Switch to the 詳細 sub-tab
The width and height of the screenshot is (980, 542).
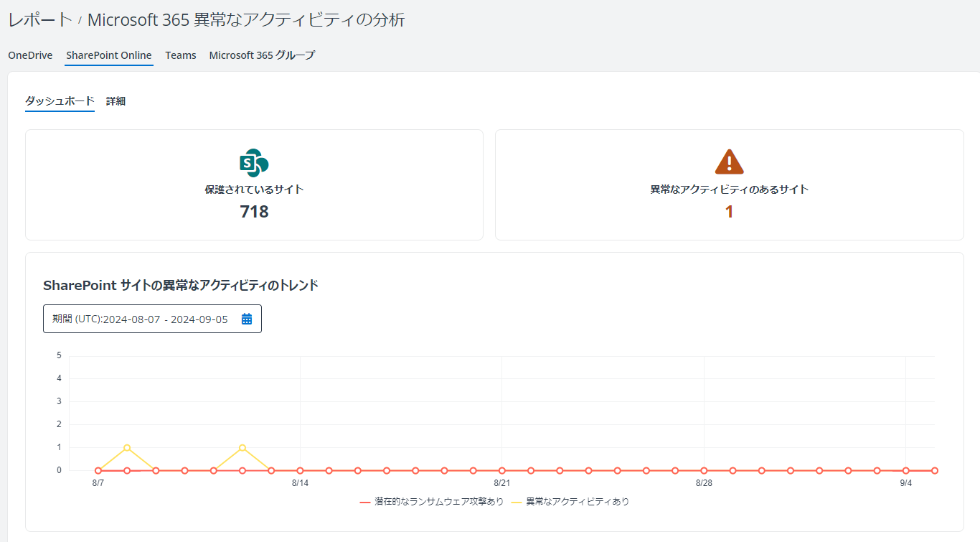tap(116, 101)
